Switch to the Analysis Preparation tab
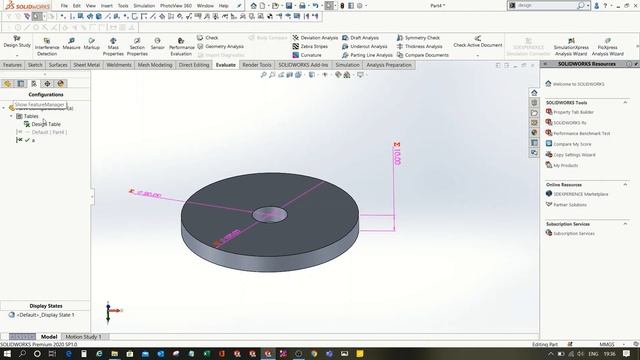Screen dimensions: 640x360 [x=389, y=65]
